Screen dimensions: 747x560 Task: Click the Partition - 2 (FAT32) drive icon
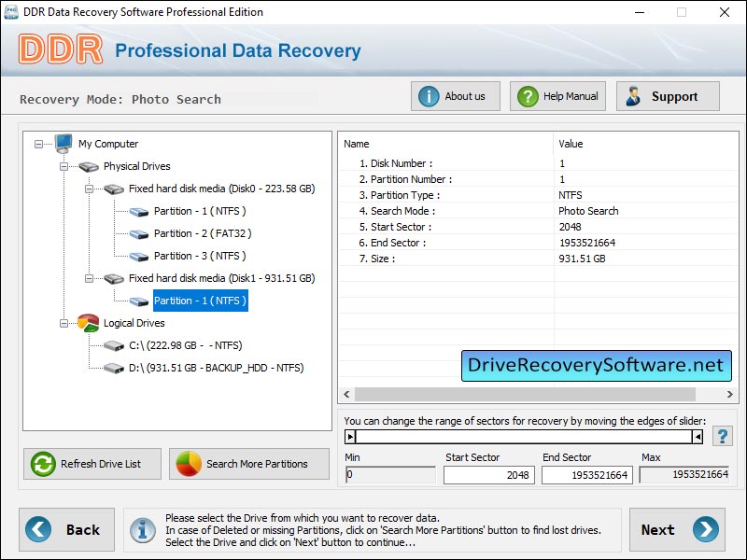pyautogui.click(x=139, y=234)
